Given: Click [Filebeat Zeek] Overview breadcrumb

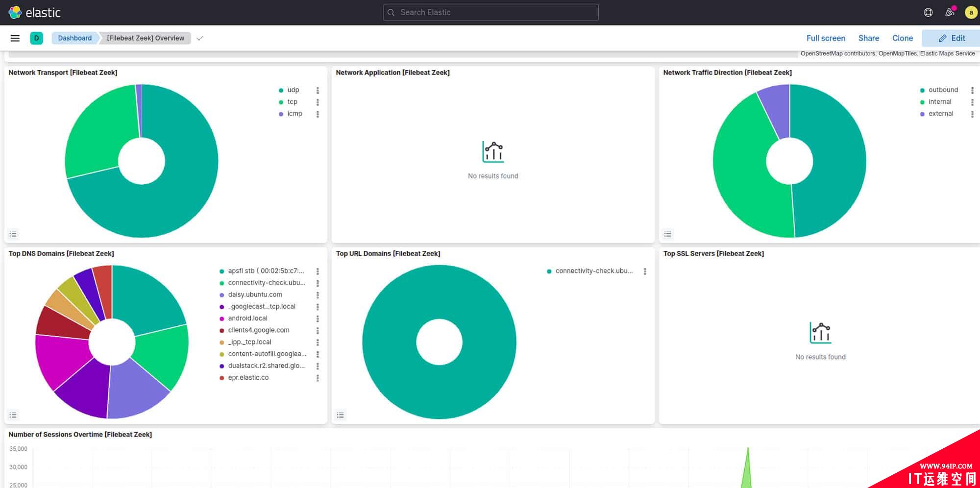Looking at the screenshot, I should point(146,38).
